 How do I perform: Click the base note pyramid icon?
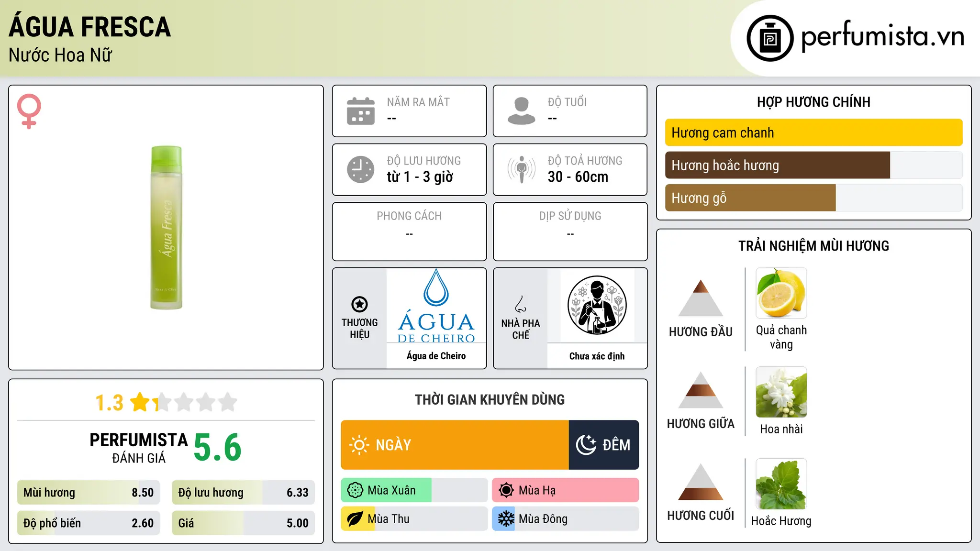[701, 482]
